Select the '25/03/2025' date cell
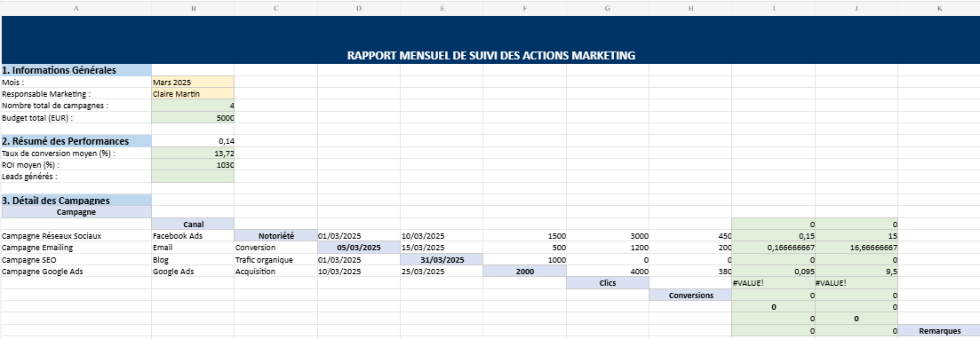The image size is (980, 339). click(x=442, y=272)
